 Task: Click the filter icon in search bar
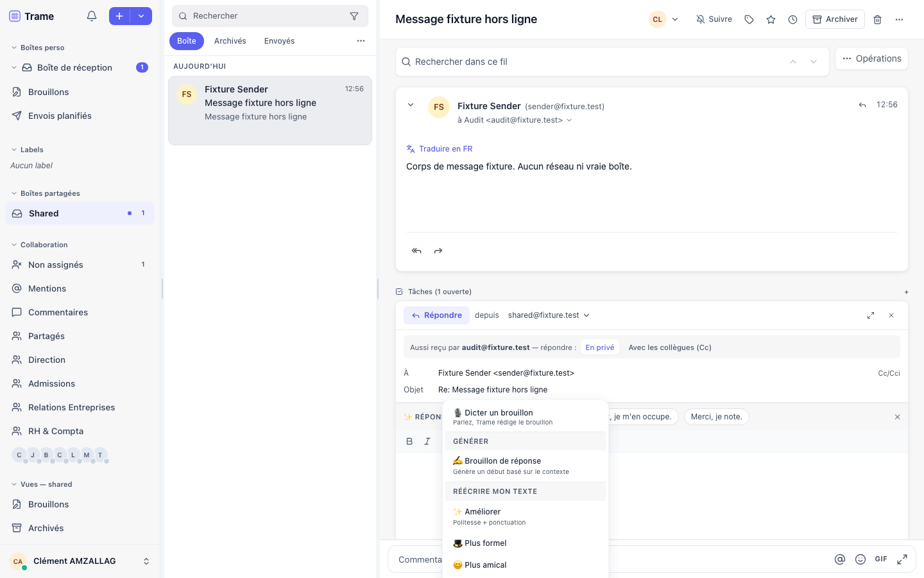pyautogui.click(x=354, y=16)
